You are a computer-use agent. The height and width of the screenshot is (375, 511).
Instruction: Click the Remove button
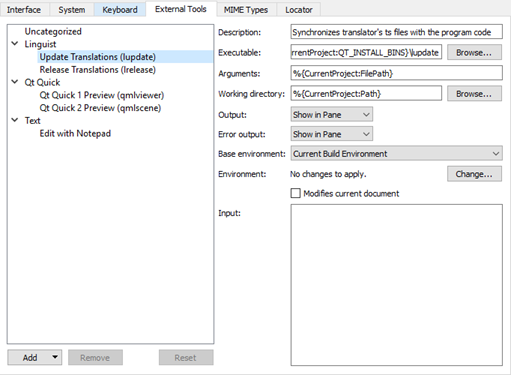tap(95, 358)
